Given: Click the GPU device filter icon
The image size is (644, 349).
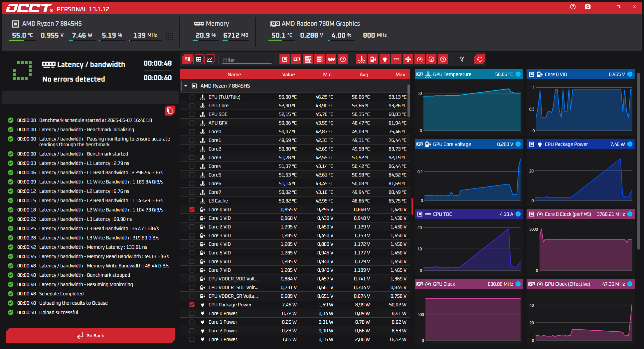Looking at the screenshot, I should 296,59.
